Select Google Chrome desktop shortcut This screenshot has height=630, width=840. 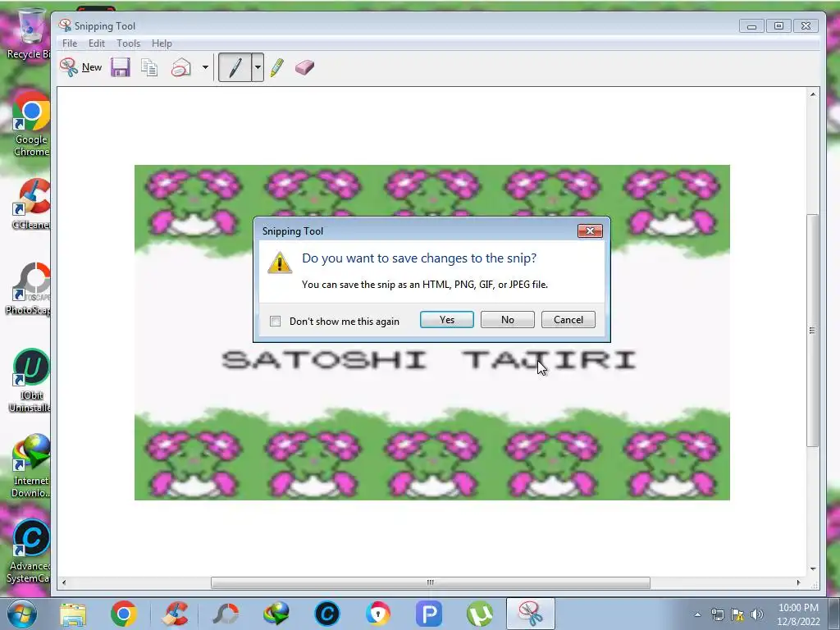point(31,125)
